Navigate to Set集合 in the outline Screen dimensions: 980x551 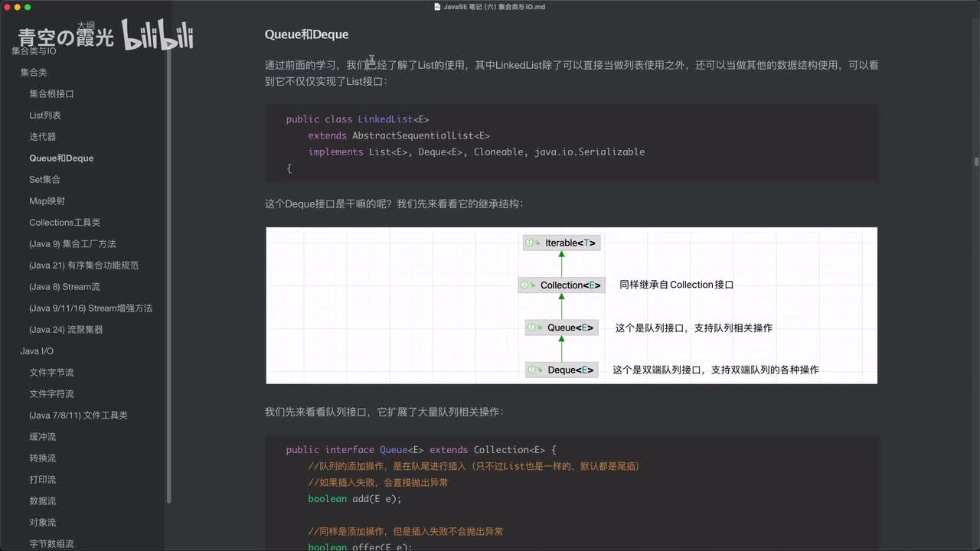click(44, 179)
